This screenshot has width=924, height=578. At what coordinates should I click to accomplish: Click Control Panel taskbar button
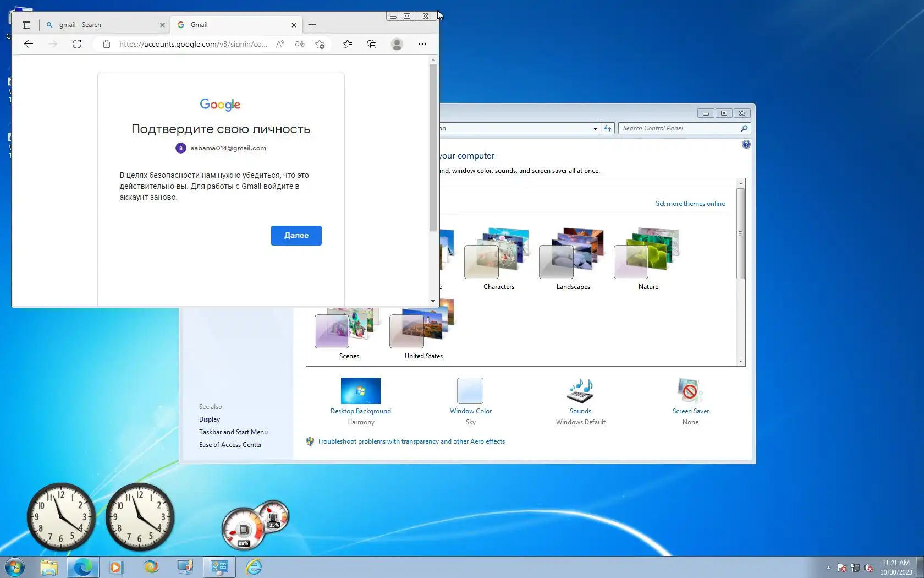coord(219,567)
